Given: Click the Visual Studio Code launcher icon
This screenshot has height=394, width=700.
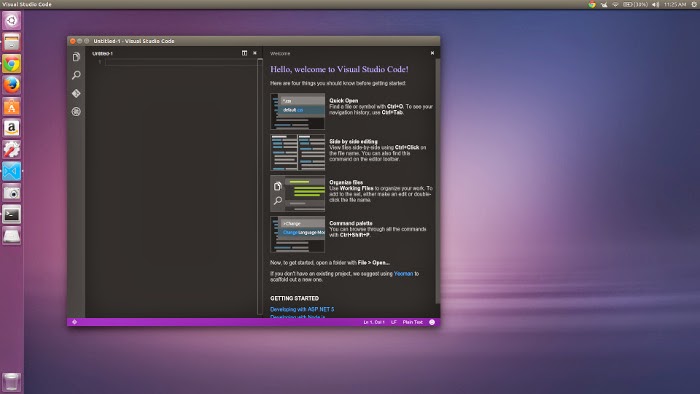Looking at the screenshot, I should [12, 171].
